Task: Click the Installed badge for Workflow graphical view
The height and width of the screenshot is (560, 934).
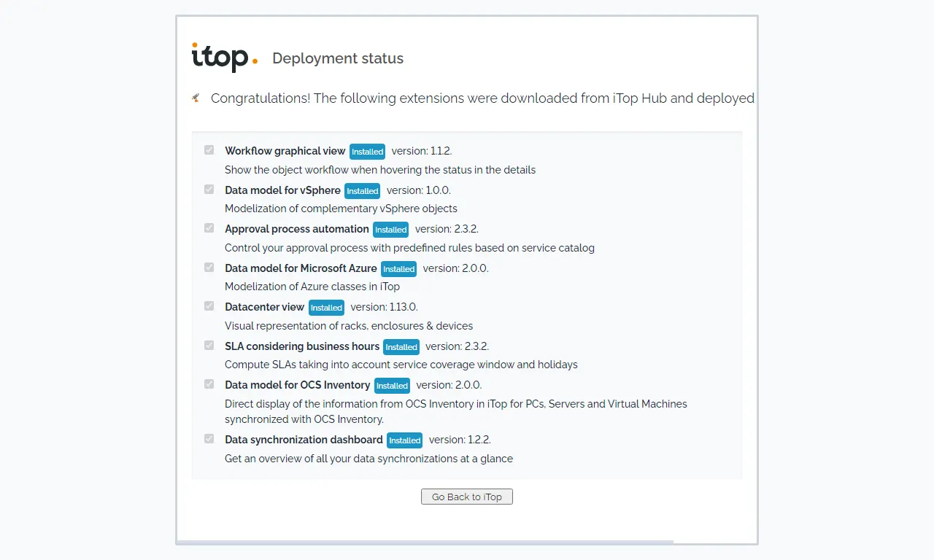Action: click(x=367, y=152)
